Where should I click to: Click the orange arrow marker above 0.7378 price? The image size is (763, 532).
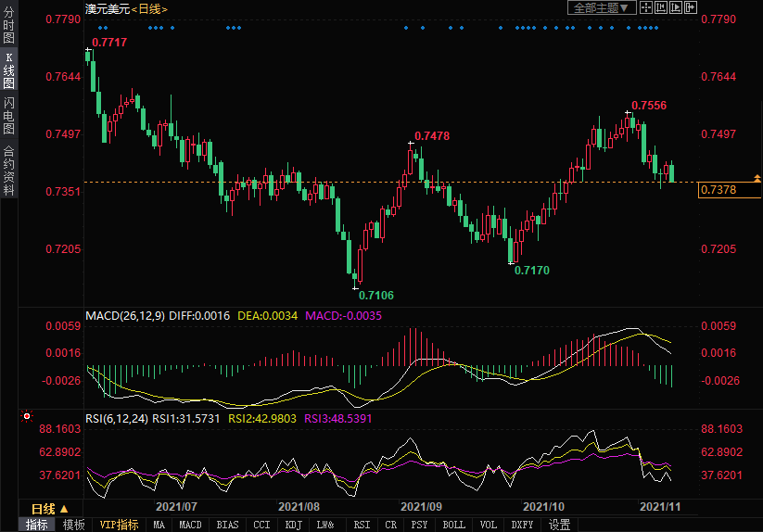757,176
